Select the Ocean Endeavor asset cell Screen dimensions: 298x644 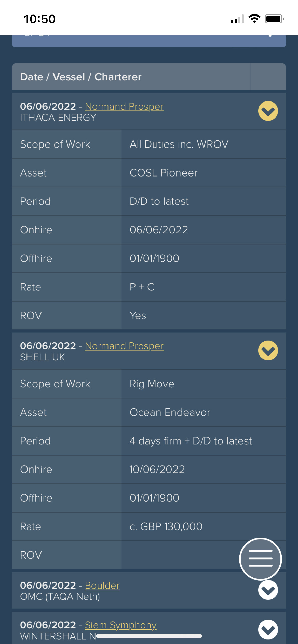[x=204, y=412]
